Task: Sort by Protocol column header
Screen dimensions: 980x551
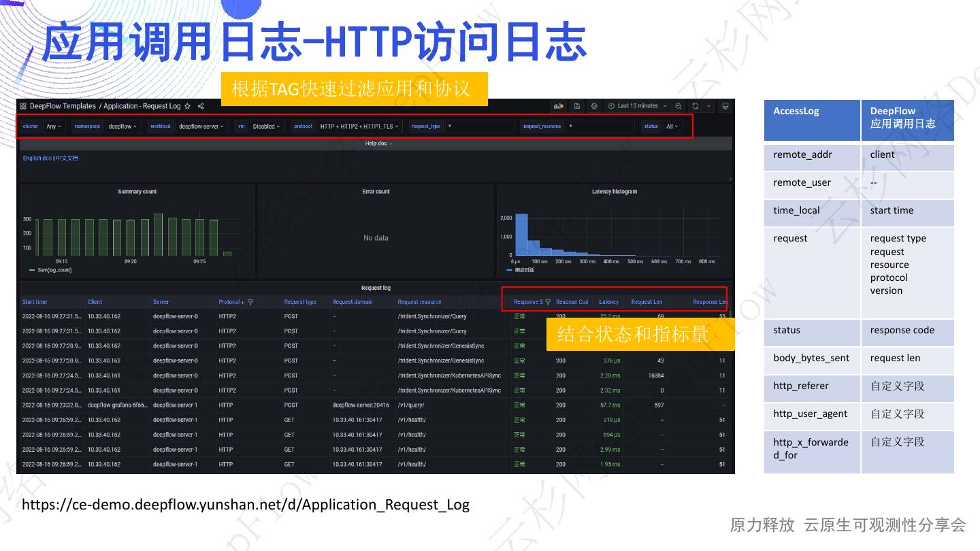Action: click(229, 302)
